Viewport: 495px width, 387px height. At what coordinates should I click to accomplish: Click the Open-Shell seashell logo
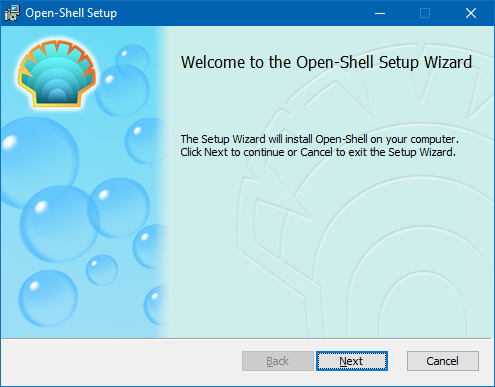(x=57, y=74)
